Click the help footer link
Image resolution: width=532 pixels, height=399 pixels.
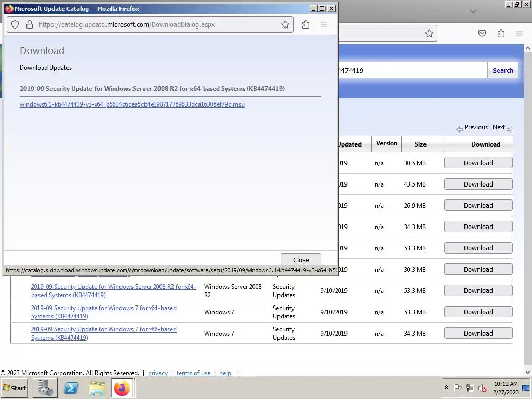[225, 373]
